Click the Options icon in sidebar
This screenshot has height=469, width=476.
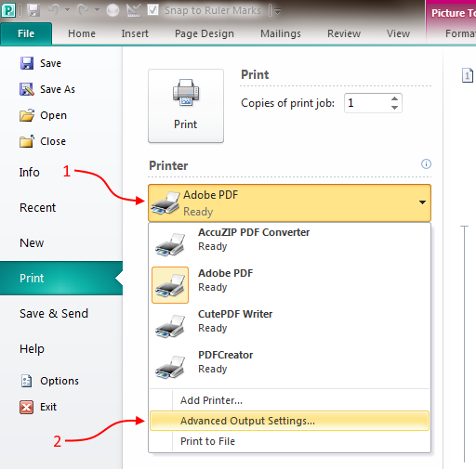point(26,381)
